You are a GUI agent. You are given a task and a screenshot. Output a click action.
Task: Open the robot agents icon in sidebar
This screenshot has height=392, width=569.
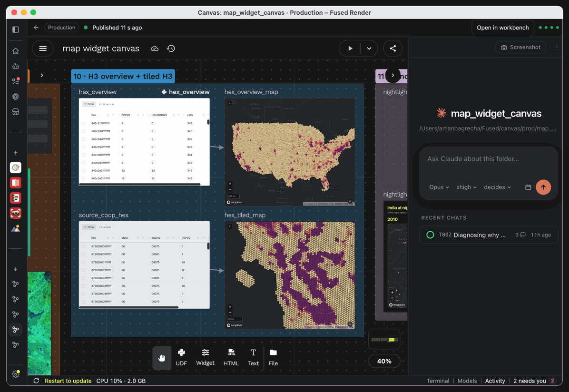16,67
